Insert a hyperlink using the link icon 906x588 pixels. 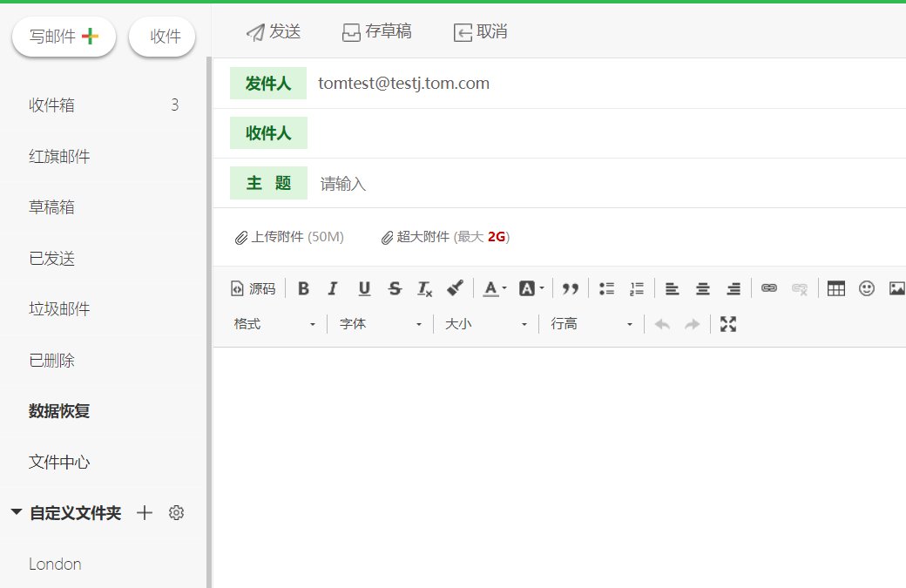click(x=768, y=288)
